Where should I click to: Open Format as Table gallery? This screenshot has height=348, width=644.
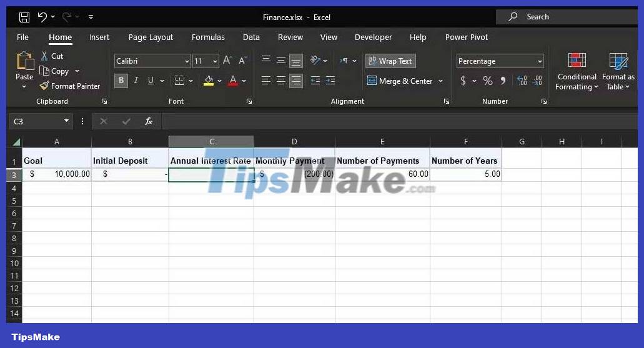point(618,71)
